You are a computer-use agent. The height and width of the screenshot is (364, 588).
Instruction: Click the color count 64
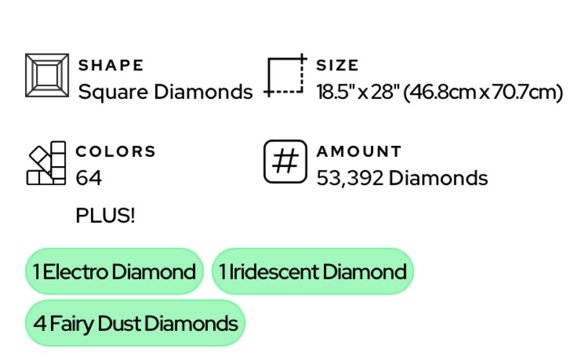point(89,178)
